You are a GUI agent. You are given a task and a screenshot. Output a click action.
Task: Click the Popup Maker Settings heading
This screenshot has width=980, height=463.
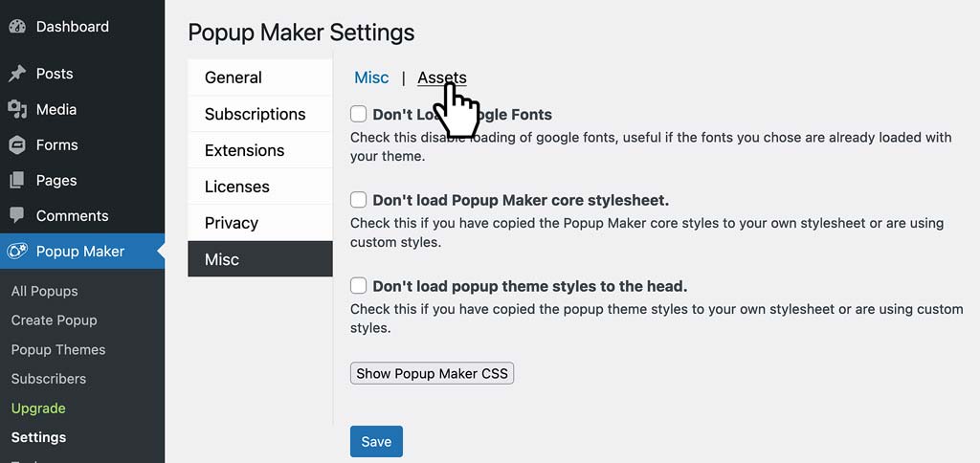pyautogui.click(x=301, y=33)
